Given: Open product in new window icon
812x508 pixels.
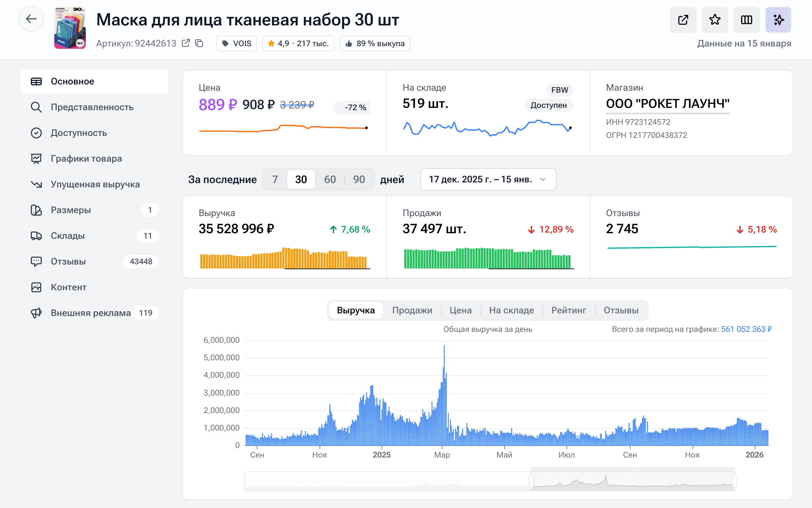Looking at the screenshot, I should coord(683,20).
